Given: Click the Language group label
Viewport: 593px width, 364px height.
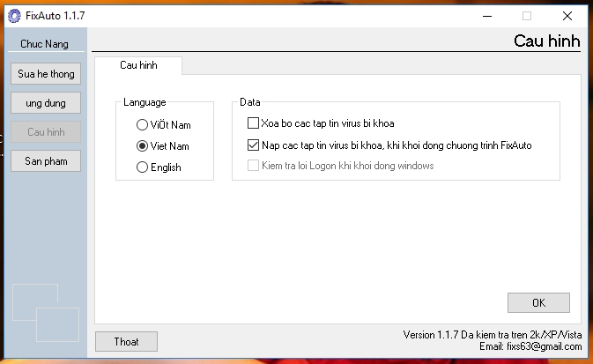Looking at the screenshot, I should tap(145, 102).
